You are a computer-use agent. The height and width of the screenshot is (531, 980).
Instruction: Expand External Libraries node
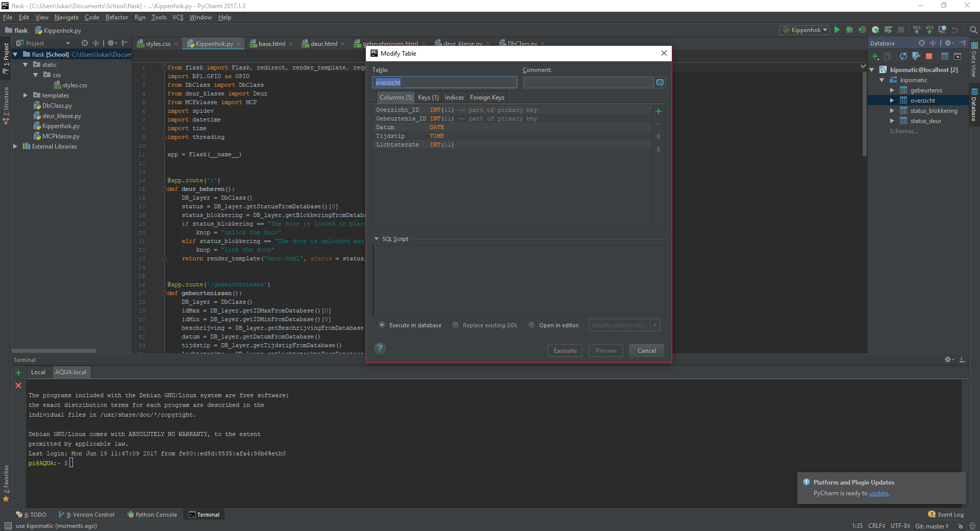pos(15,147)
